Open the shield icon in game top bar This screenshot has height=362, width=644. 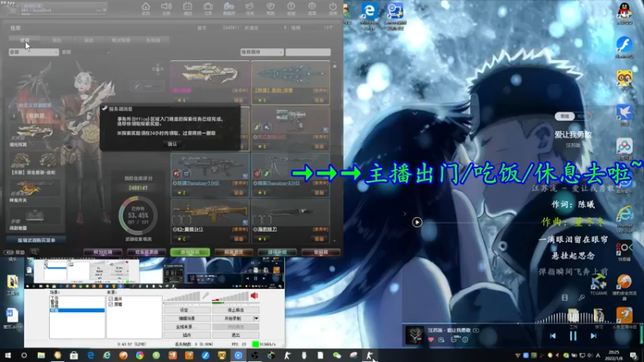pos(270,6)
